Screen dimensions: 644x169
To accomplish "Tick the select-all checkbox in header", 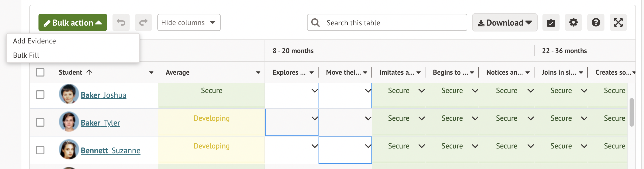I will tap(40, 72).
